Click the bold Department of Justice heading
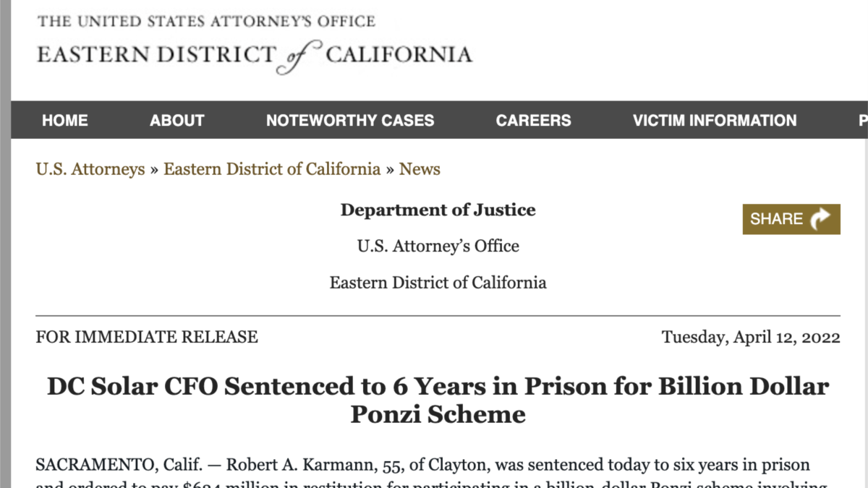The width and height of the screenshot is (868, 488). click(x=438, y=210)
